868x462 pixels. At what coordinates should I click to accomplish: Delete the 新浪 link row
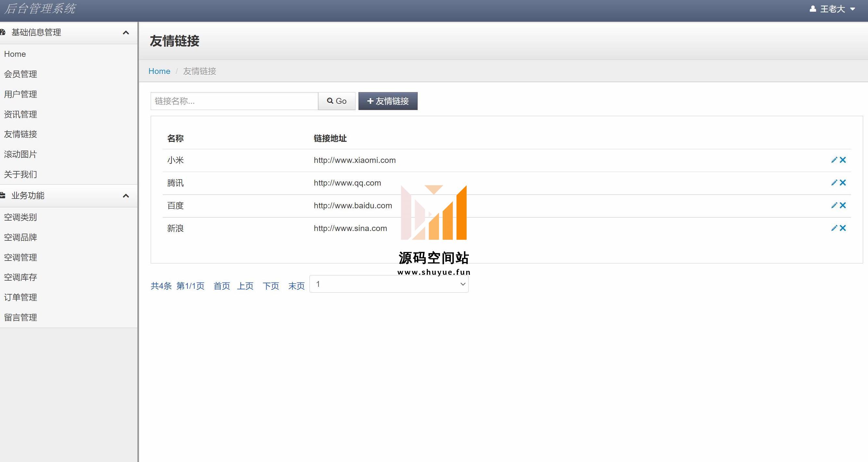tap(843, 228)
